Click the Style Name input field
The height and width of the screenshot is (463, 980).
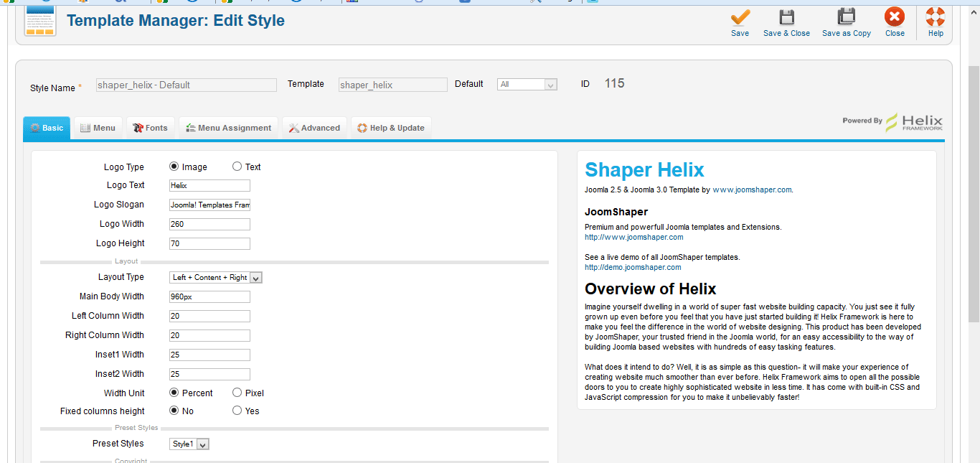pos(186,85)
